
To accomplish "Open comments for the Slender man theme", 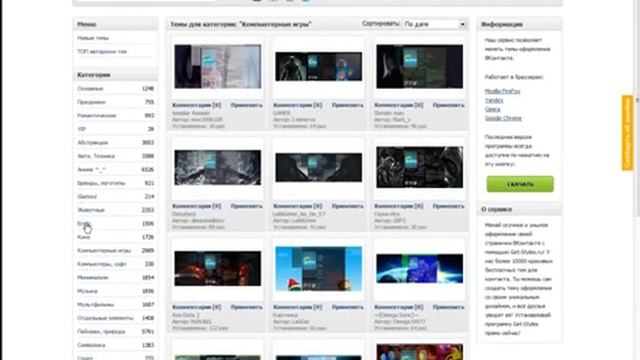I will coord(399,105).
